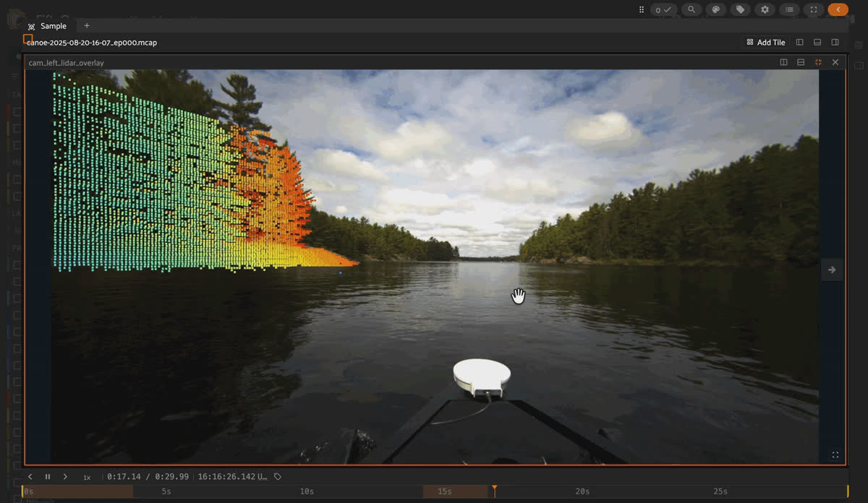Seek the timeline to 20s
This screenshot has width=868, height=503.
pos(582,491)
